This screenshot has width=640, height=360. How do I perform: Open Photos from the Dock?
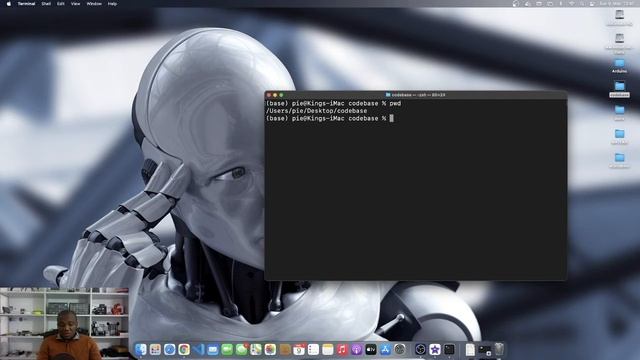[x=270, y=349]
